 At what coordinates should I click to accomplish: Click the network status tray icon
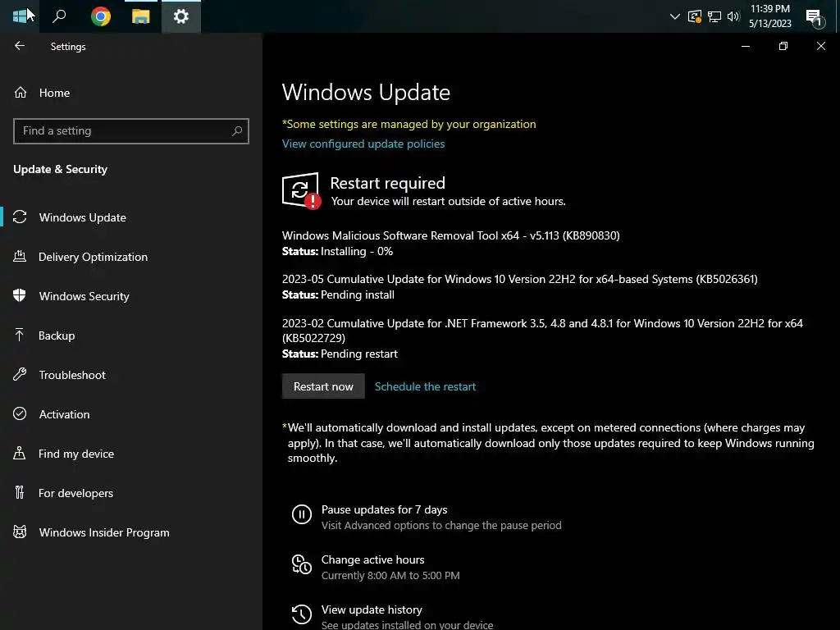714,16
